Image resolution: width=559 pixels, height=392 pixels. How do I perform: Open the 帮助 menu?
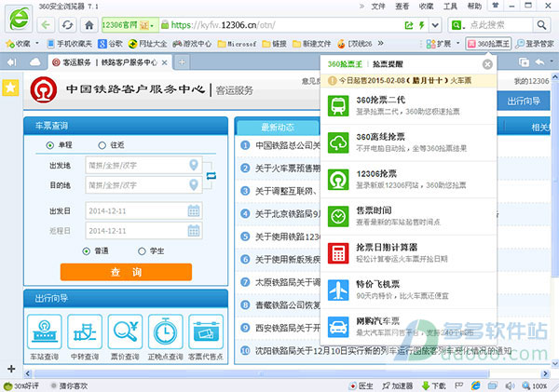(x=474, y=7)
